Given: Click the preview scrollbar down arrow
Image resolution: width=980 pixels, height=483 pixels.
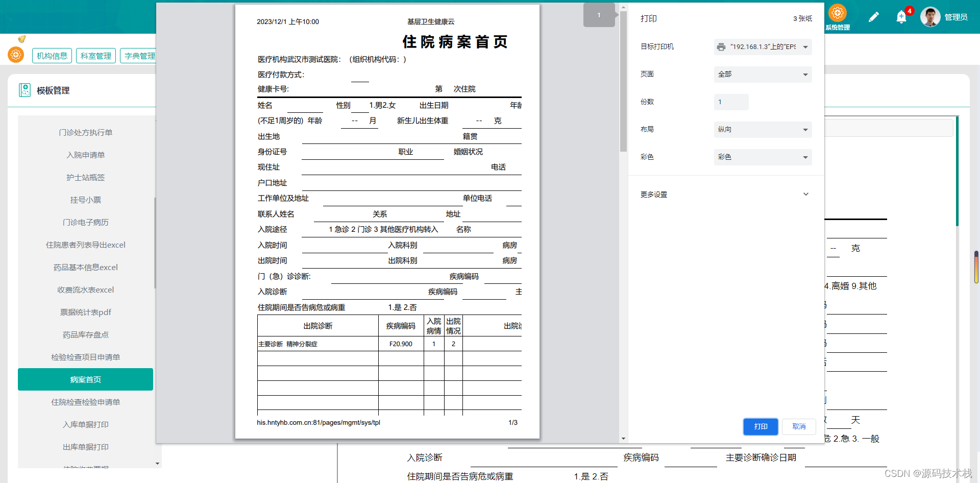Looking at the screenshot, I should pos(623,439).
